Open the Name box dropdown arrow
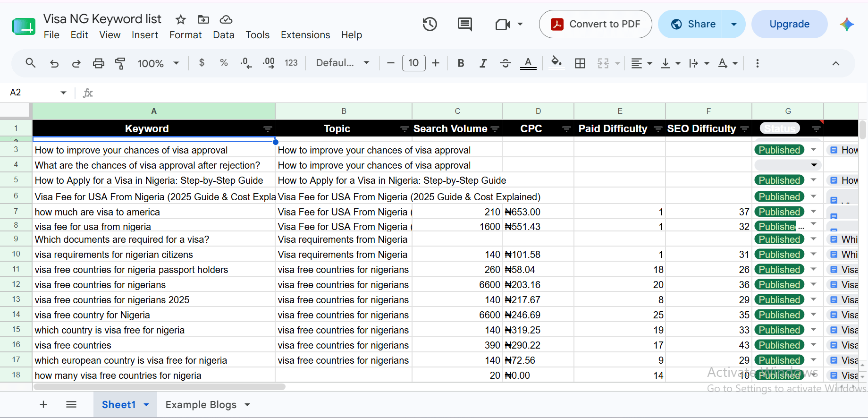 tap(63, 93)
